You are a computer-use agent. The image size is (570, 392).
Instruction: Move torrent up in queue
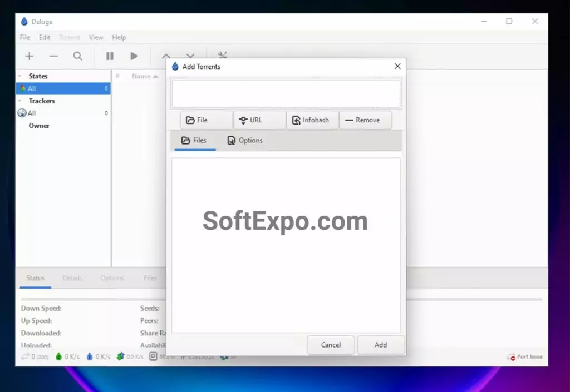[x=166, y=56]
